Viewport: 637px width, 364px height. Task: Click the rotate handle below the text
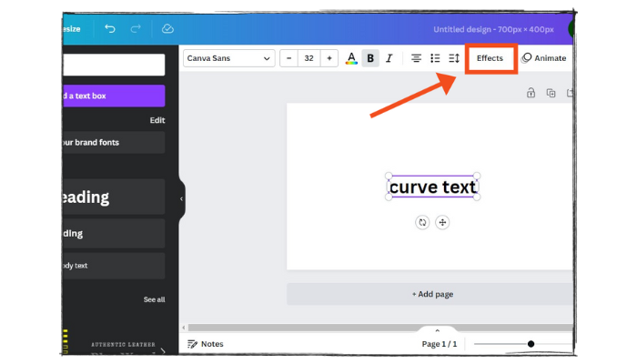point(422,222)
